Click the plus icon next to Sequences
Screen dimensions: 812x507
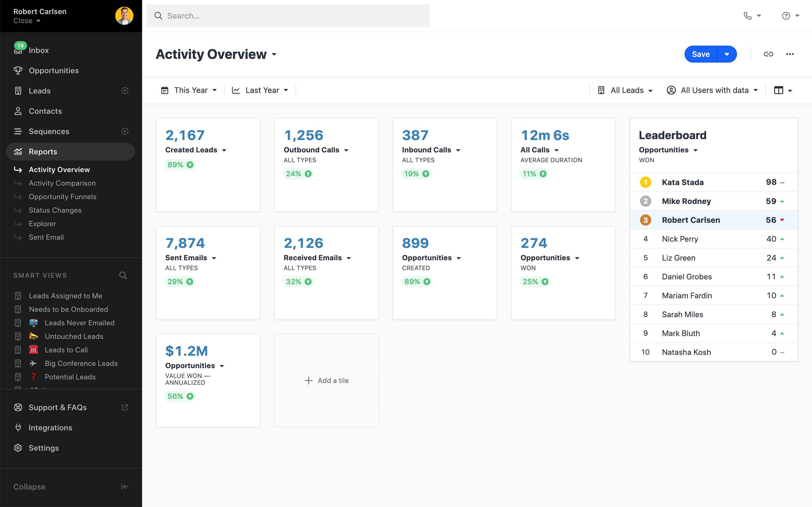(125, 132)
